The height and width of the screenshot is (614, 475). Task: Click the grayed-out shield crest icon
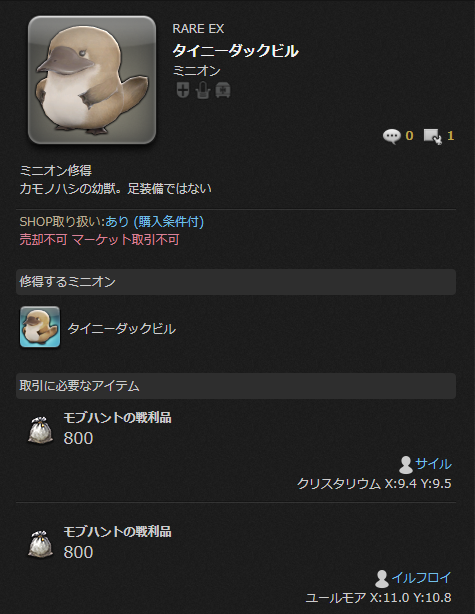tap(182, 90)
